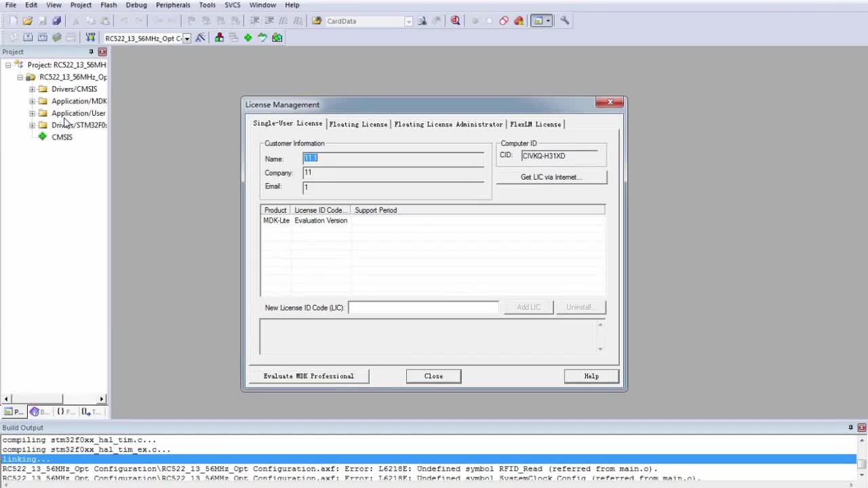868x488 pixels.
Task: Click the New License ID Code input field
Action: 423,308
